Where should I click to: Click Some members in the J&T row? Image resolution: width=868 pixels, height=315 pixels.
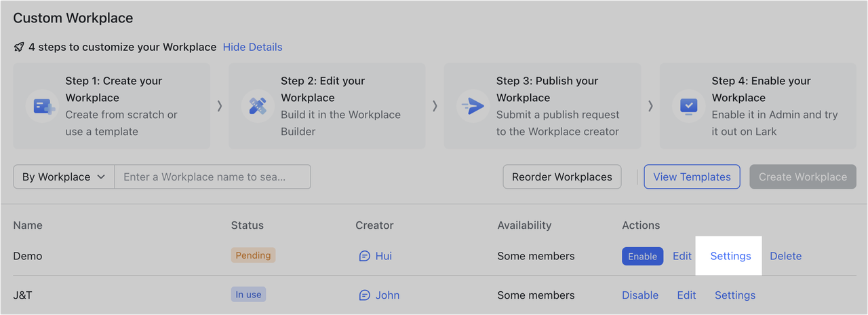(536, 295)
